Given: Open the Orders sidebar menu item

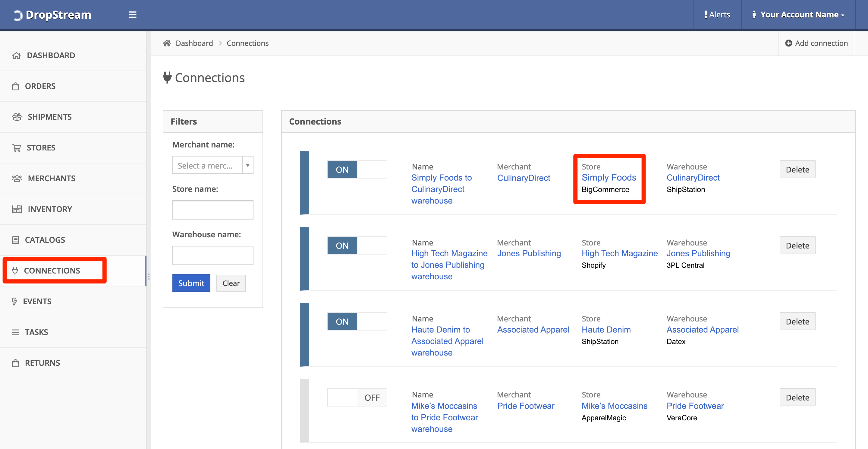Looking at the screenshot, I should (40, 86).
